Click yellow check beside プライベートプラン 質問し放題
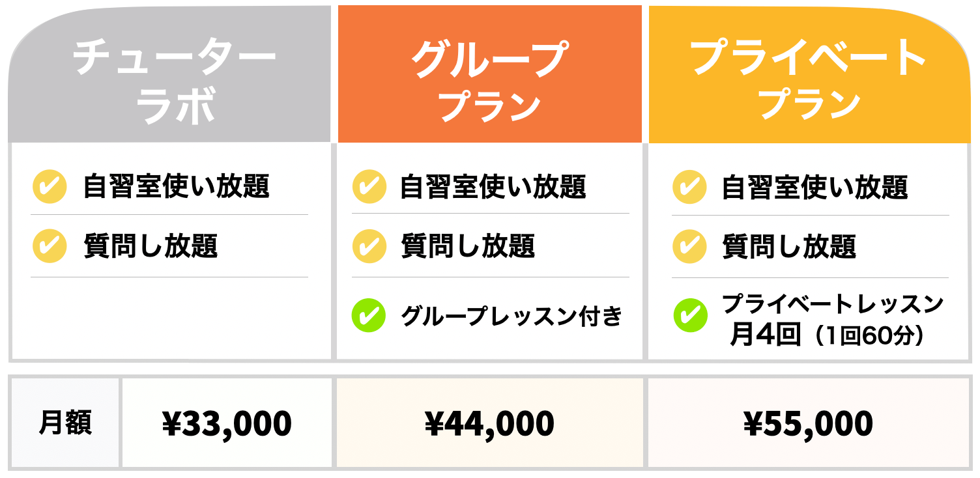 coord(689,246)
